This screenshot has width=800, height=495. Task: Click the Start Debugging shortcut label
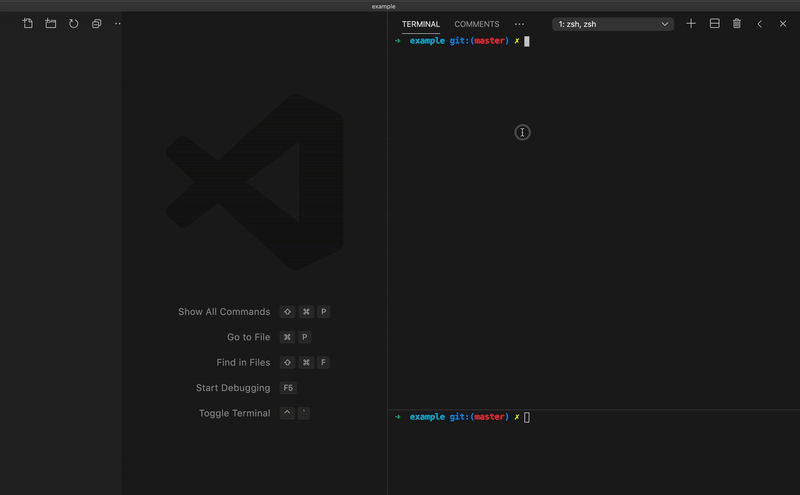tap(233, 388)
